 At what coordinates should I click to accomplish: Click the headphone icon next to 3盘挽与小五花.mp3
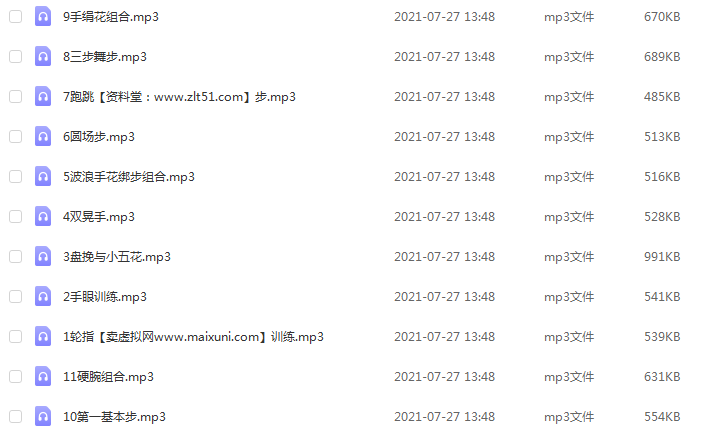[43, 256]
